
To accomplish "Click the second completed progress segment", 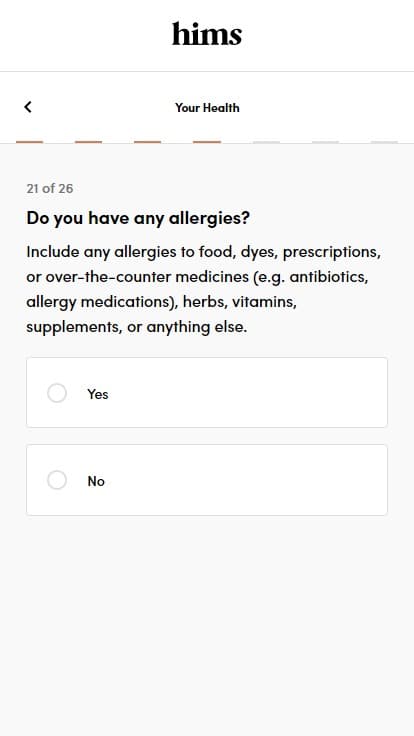I will [89, 142].
